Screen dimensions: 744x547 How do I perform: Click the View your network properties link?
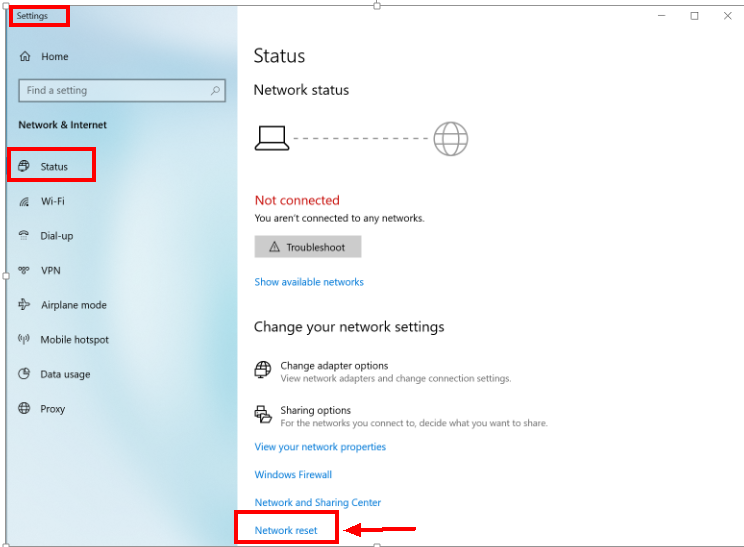coord(320,447)
